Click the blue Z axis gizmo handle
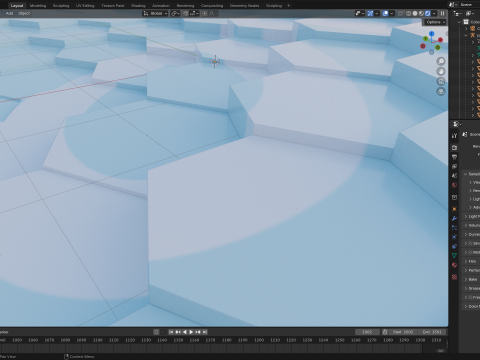The height and width of the screenshot is (360, 480). (432, 34)
